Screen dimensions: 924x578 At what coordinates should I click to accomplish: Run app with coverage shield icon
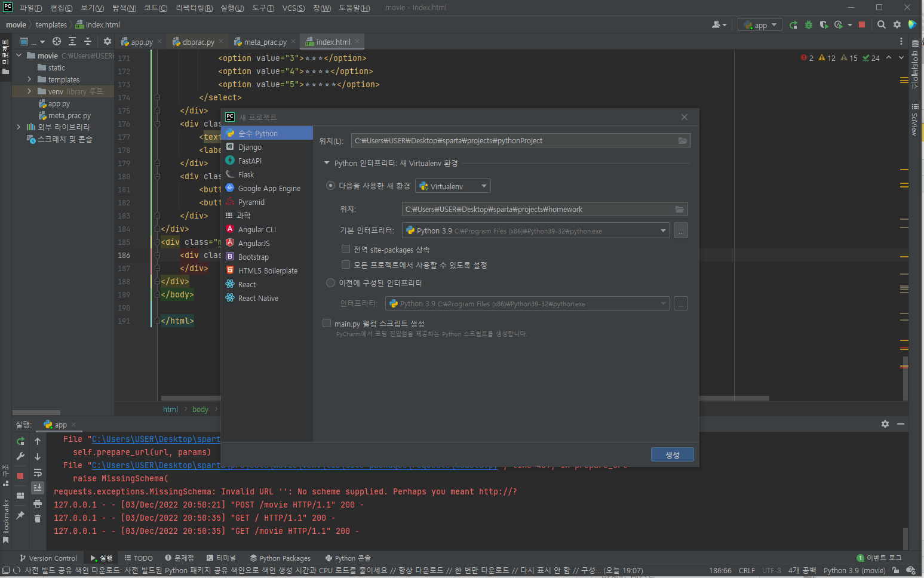click(824, 24)
